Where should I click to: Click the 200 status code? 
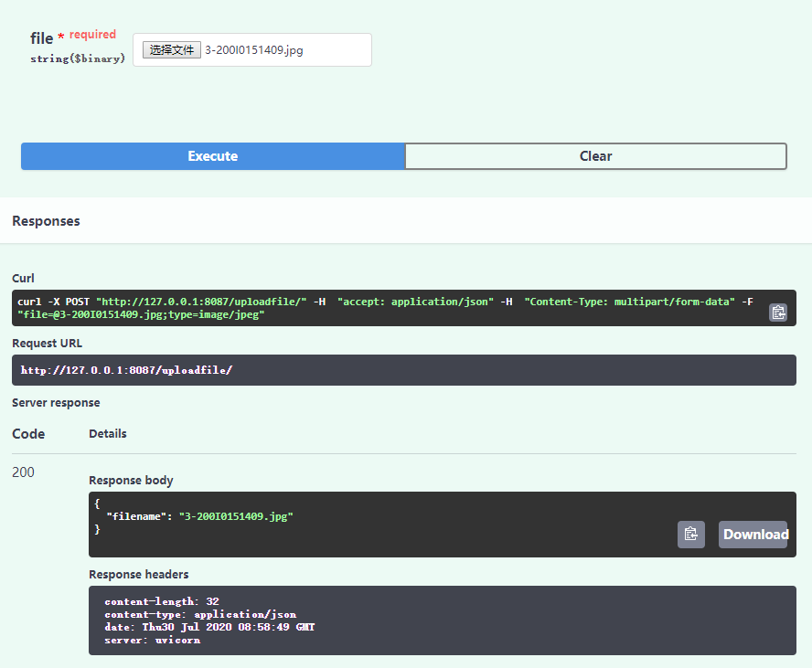(22, 472)
